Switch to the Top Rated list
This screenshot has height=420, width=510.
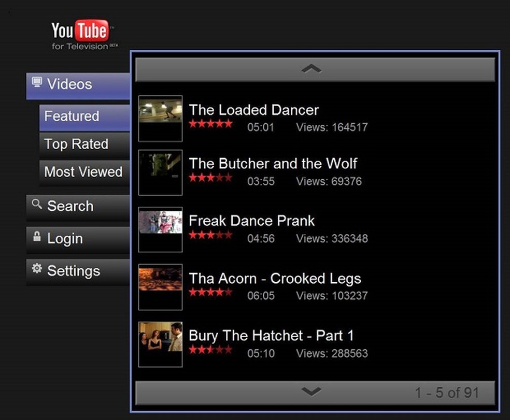(76, 144)
